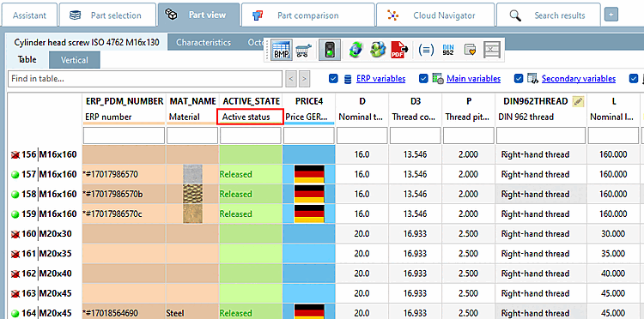Viewport: 644px width, 319px height.
Task: Toggle the traffic light status icon
Action: point(330,50)
